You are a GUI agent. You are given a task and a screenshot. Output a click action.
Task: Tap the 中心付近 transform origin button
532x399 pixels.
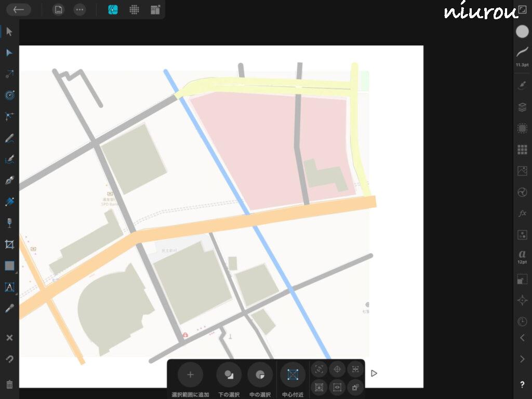[x=292, y=375]
